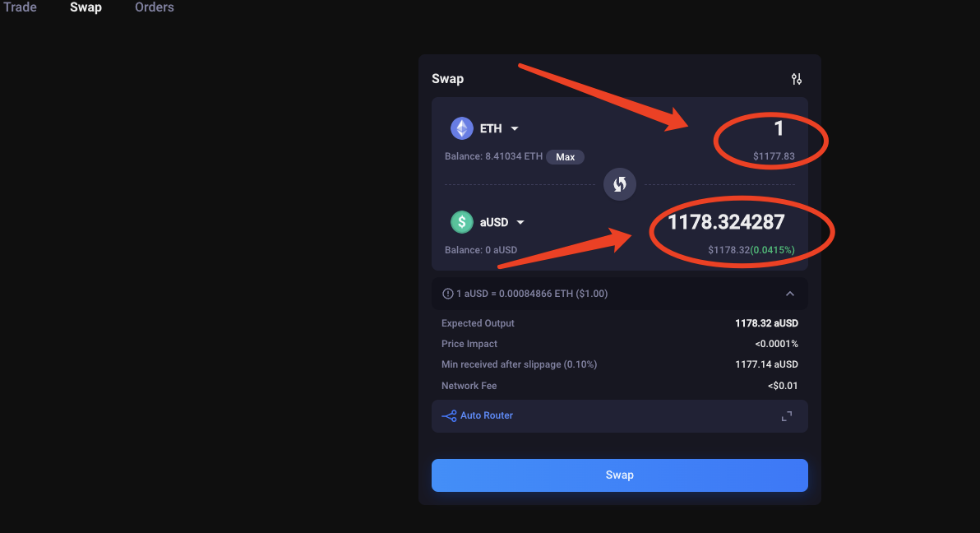The image size is (980, 533).
Task: Open the ETH token dropdown arrow
Action: tap(515, 129)
